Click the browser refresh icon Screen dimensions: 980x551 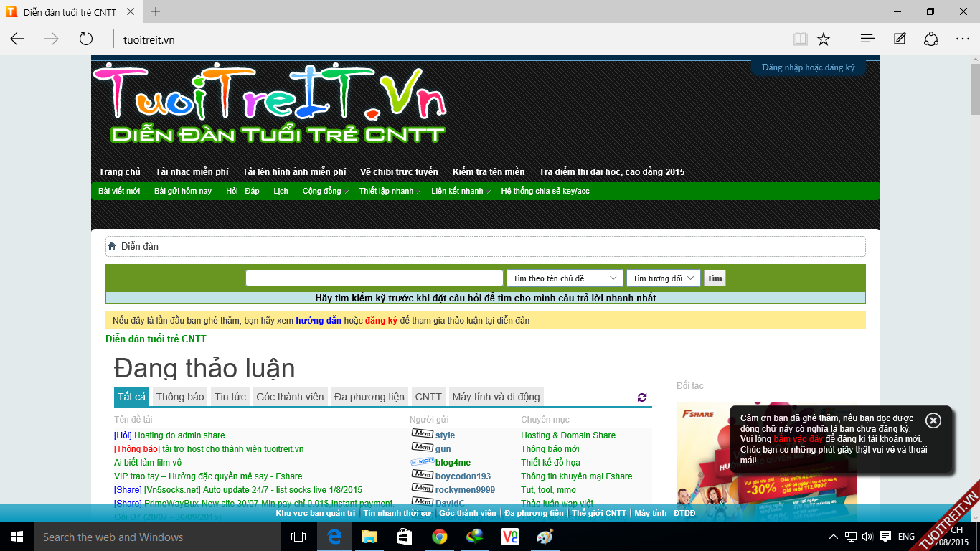(x=86, y=39)
